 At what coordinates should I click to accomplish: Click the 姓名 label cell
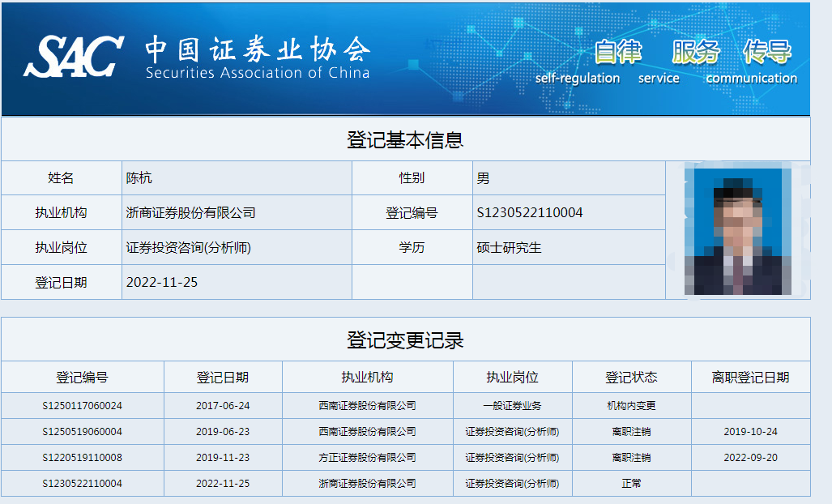point(61,178)
